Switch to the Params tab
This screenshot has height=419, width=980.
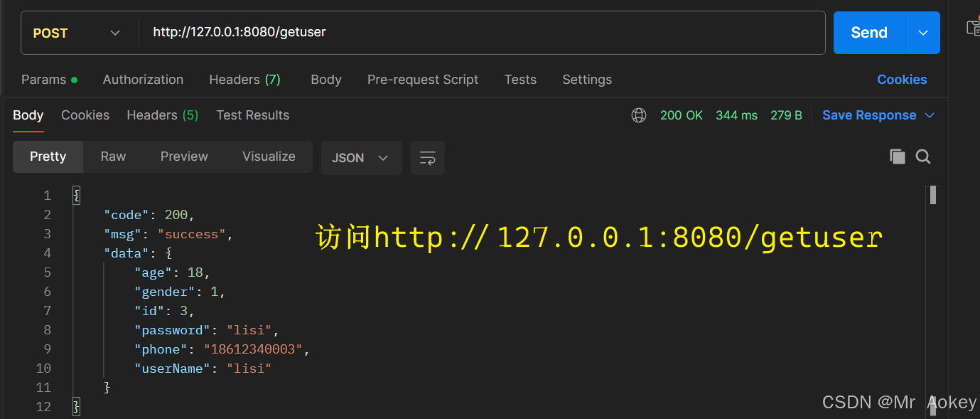[x=49, y=80]
